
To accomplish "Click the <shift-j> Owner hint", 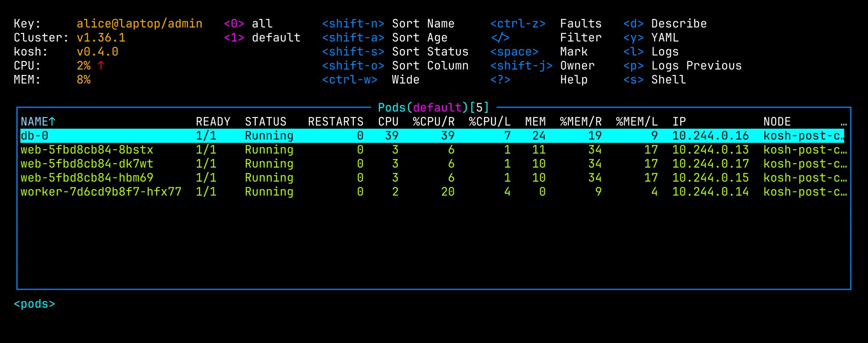I will point(542,66).
